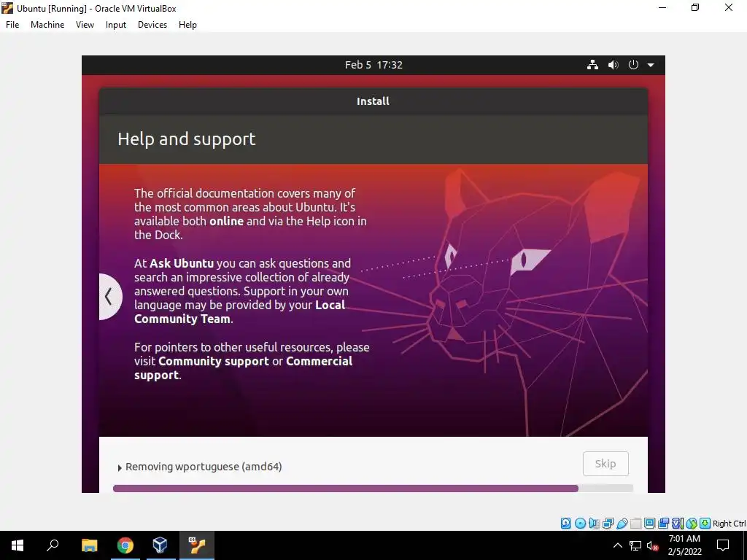This screenshot has height=560, width=747.
Task: Click the installation progress bar
Action: [373, 488]
